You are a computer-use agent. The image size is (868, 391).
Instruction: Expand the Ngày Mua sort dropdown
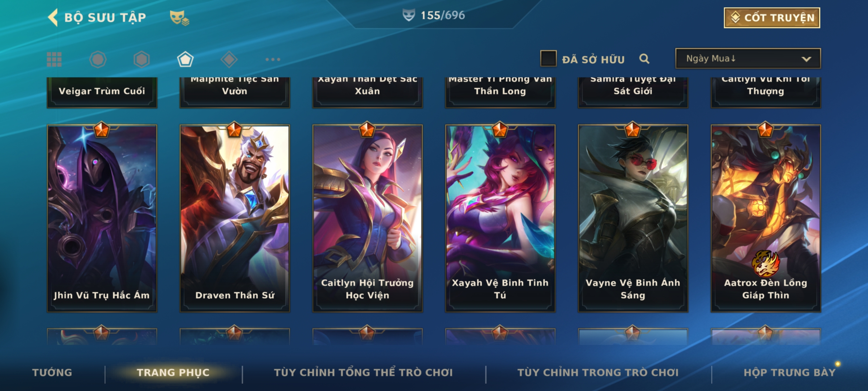click(x=748, y=58)
